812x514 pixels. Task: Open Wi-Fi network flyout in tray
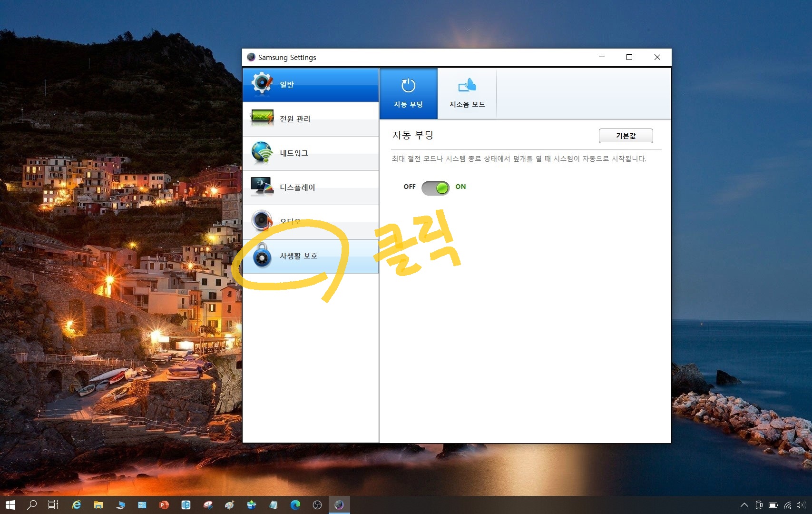tap(788, 505)
